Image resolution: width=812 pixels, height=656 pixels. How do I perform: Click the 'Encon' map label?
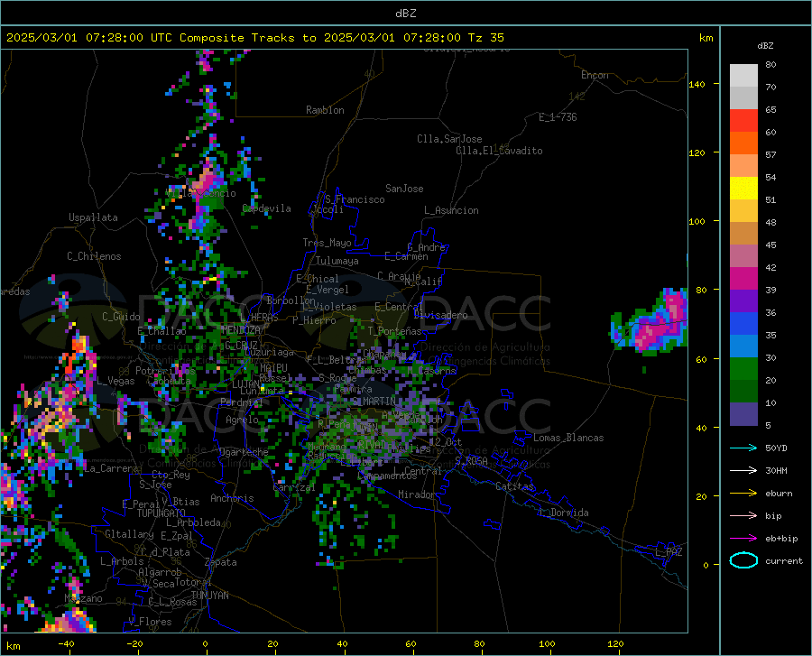(x=595, y=75)
